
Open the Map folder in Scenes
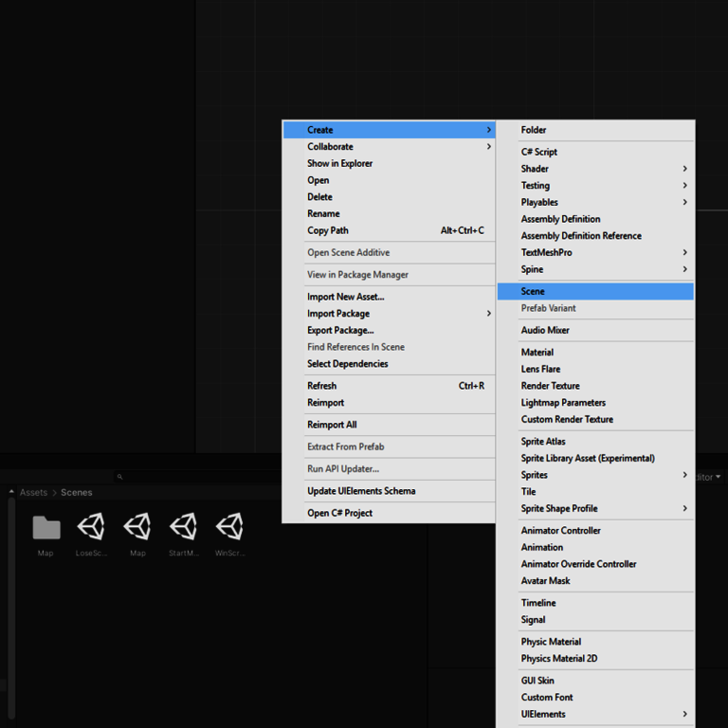click(45, 528)
